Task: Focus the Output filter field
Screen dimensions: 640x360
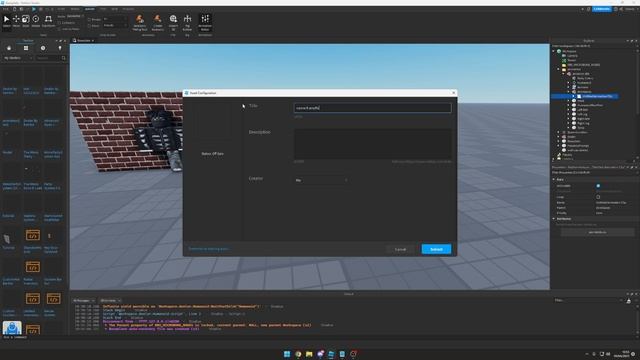Action: 588,300
